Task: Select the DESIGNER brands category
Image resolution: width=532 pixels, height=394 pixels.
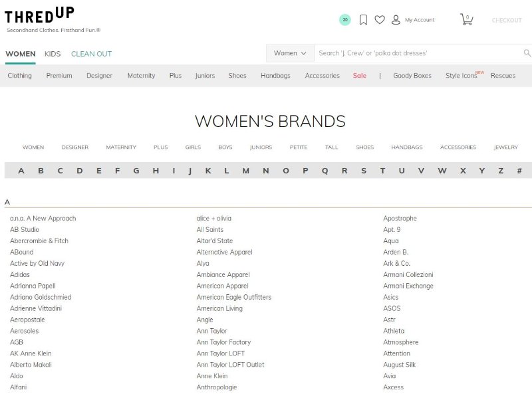Action: click(x=75, y=147)
